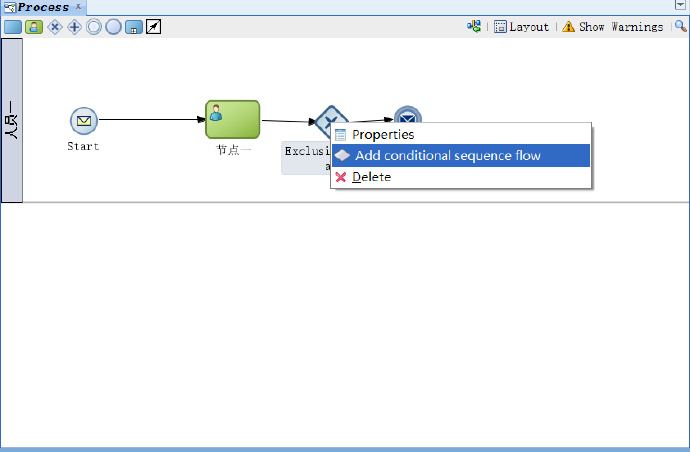Click the flow arrangement icon left of Layout
Viewport: 690px width, 452px height.
click(x=474, y=26)
